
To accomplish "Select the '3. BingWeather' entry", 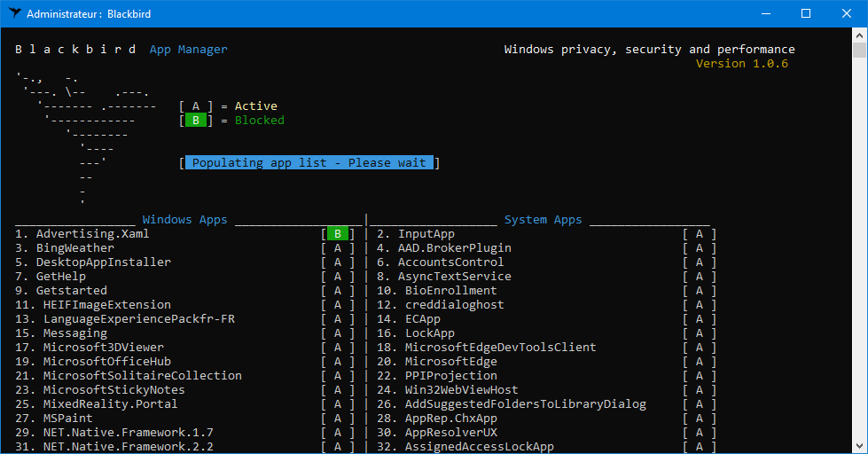I will (65, 248).
